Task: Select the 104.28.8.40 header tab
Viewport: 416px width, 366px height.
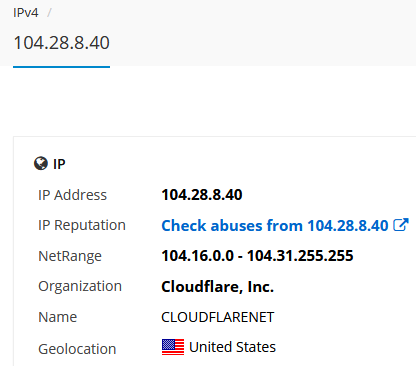Action: (61, 43)
